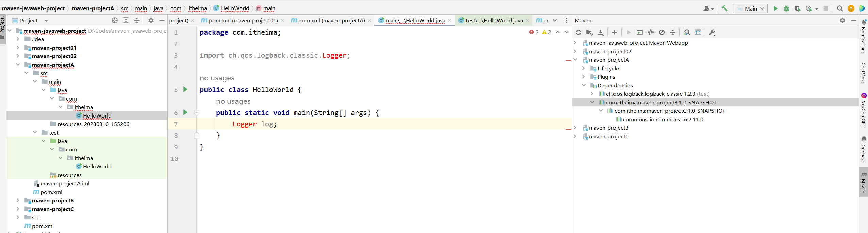
Task: Collapse all in Project panel
Action: (137, 20)
